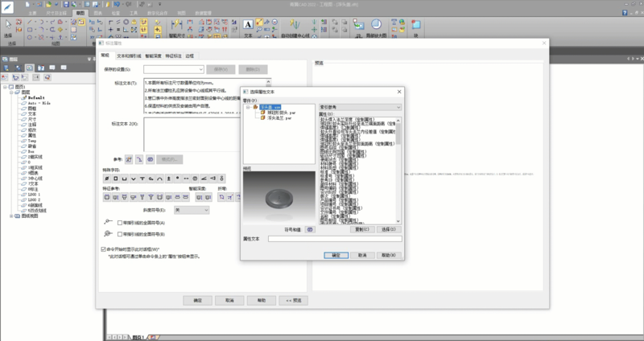
Task: Click the 浮头盖 assembly icon in tree
Action: click(x=254, y=106)
